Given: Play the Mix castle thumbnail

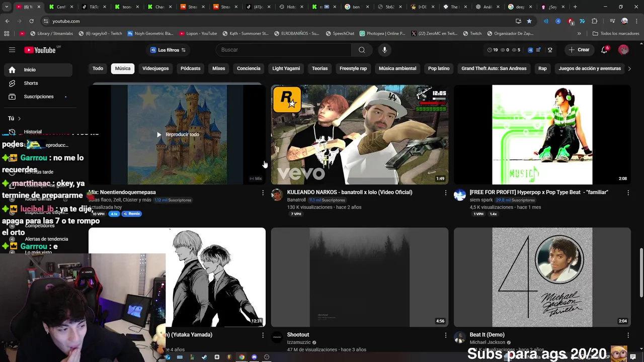Looking at the screenshot, I should point(177,134).
